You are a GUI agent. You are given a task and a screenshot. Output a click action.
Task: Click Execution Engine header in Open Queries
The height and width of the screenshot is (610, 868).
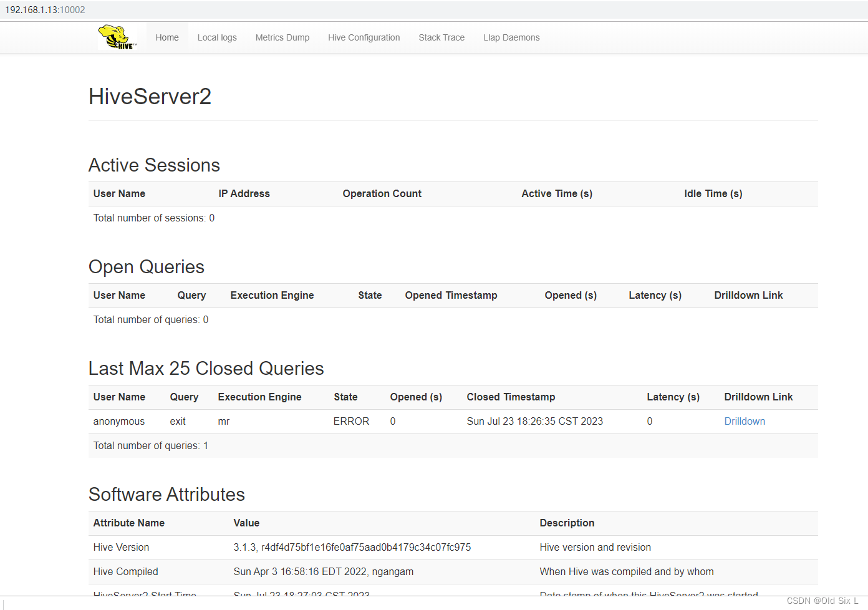point(272,296)
